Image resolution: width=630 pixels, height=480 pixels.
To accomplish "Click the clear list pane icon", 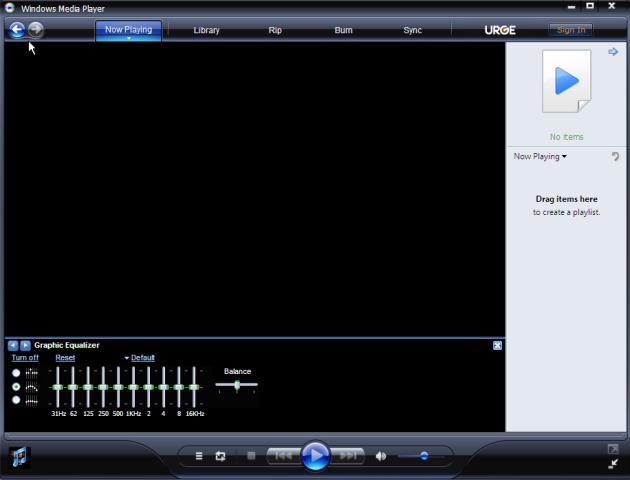I will (x=615, y=156).
